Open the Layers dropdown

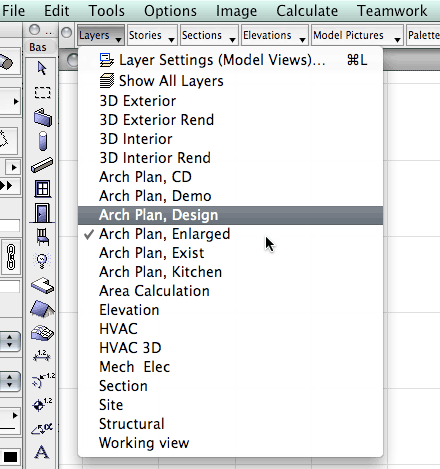[x=101, y=35]
